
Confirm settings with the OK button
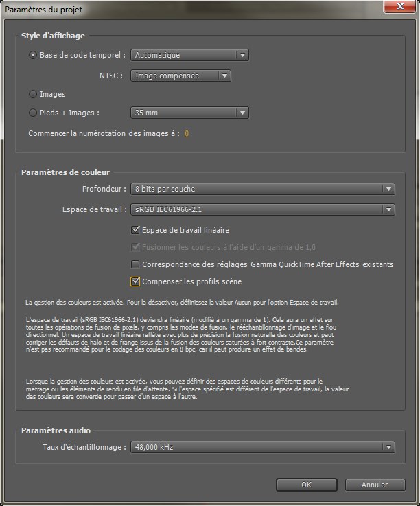pos(306,485)
